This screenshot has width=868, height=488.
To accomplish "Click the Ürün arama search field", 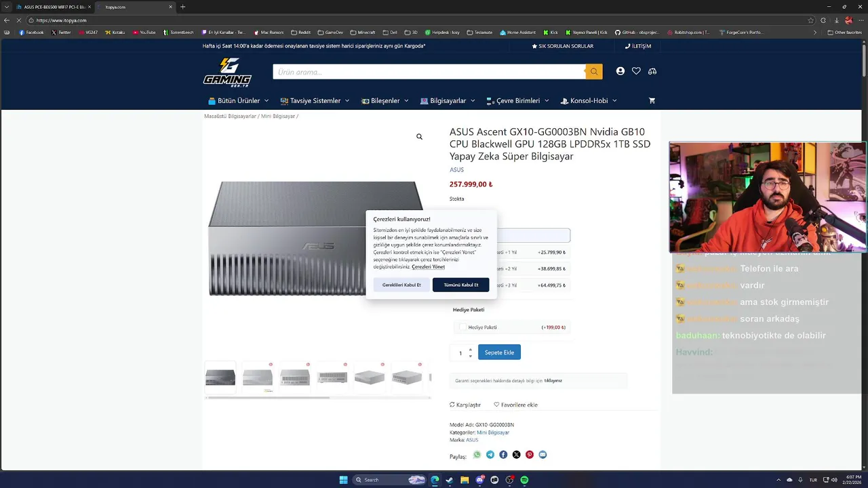I will click(429, 72).
